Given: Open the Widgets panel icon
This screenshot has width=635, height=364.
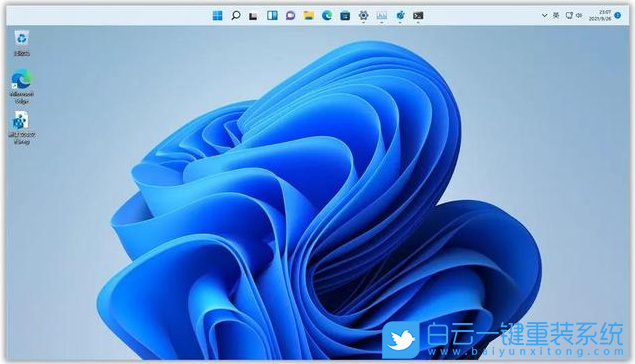Looking at the screenshot, I should tap(272, 15).
